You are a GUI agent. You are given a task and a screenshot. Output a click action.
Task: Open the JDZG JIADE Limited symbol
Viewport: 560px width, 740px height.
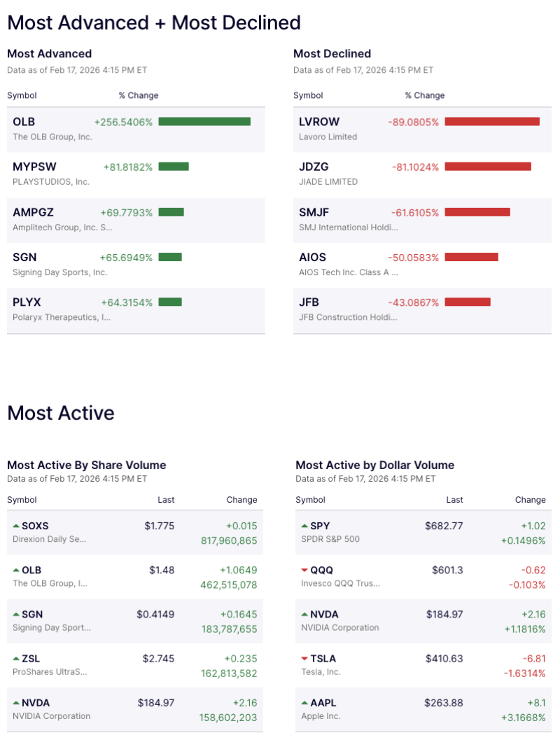pyautogui.click(x=315, y=167)
